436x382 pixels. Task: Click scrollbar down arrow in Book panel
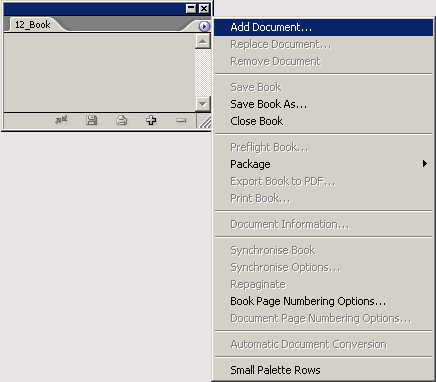(x=202, y=104)
